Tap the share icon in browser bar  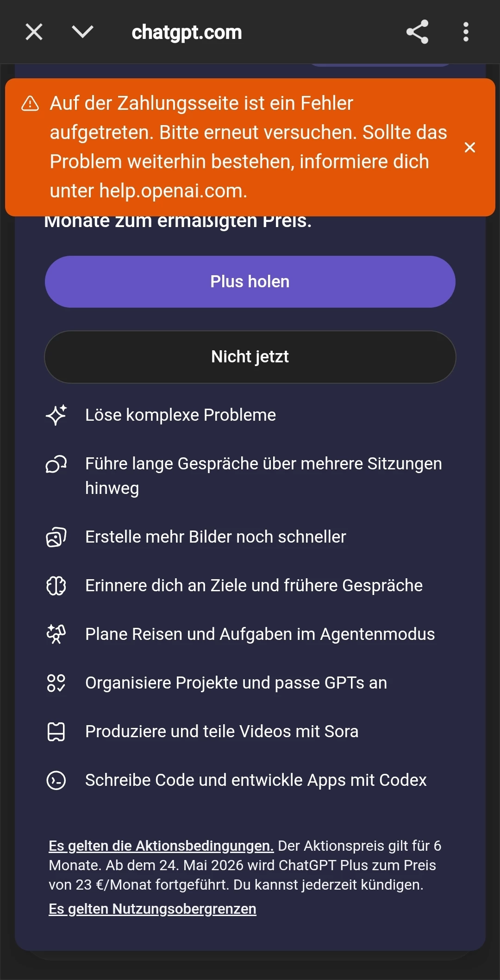[x=417, y=32]
